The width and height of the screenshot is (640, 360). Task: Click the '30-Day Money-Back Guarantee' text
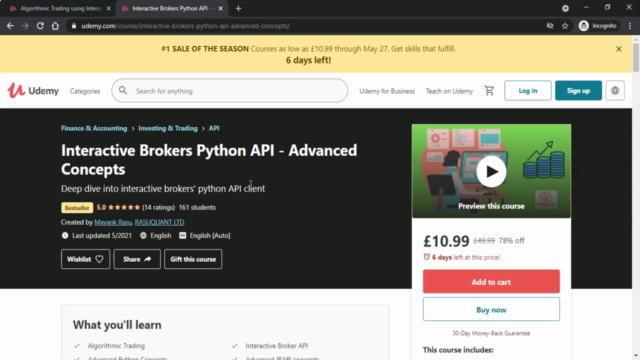pos(491,333)
